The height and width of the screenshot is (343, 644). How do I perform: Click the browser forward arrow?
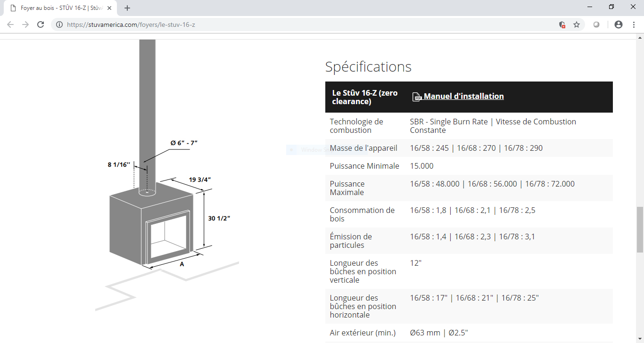(25, 24)
